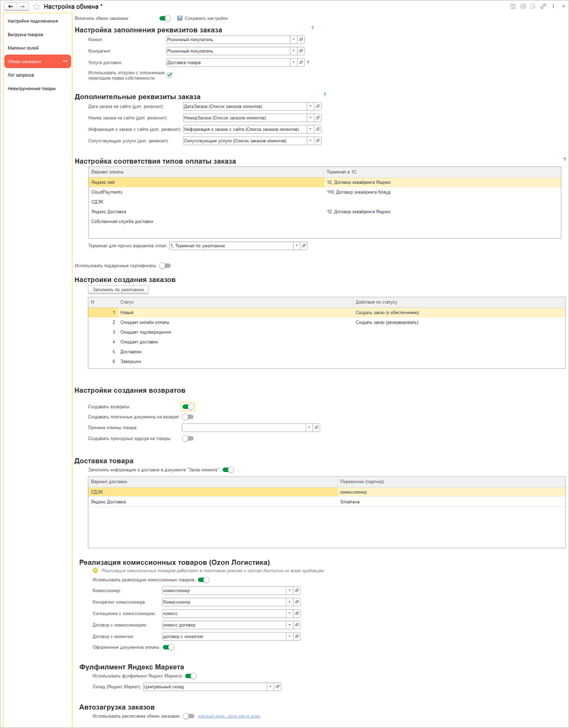Open help question mark next to Услуга доставки

(x=308, y=63)
